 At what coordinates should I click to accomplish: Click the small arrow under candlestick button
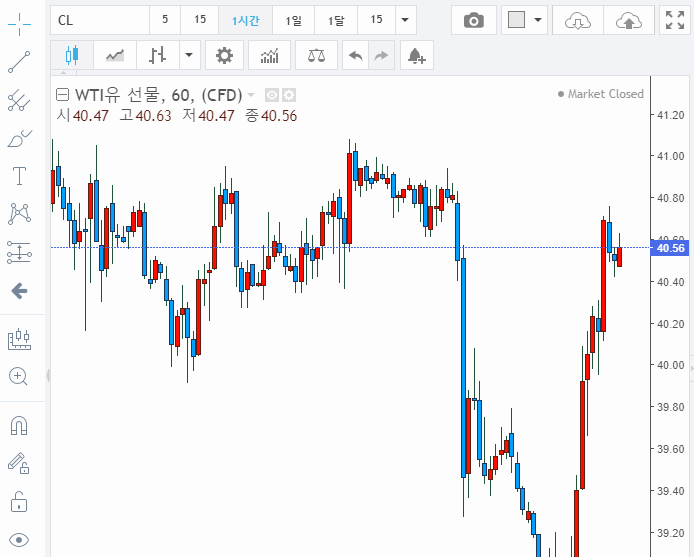pyautogui.click(x=63, y=72)
